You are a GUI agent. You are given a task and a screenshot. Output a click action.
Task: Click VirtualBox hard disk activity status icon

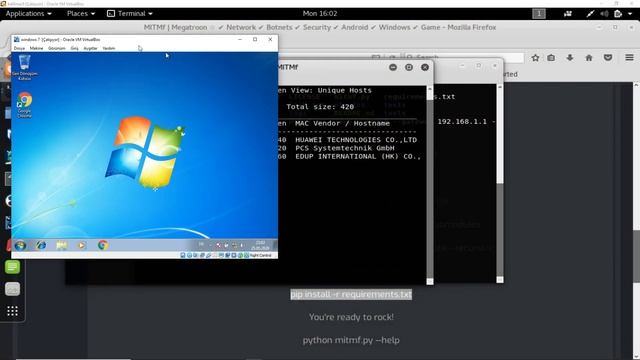(x=182, y=255)
